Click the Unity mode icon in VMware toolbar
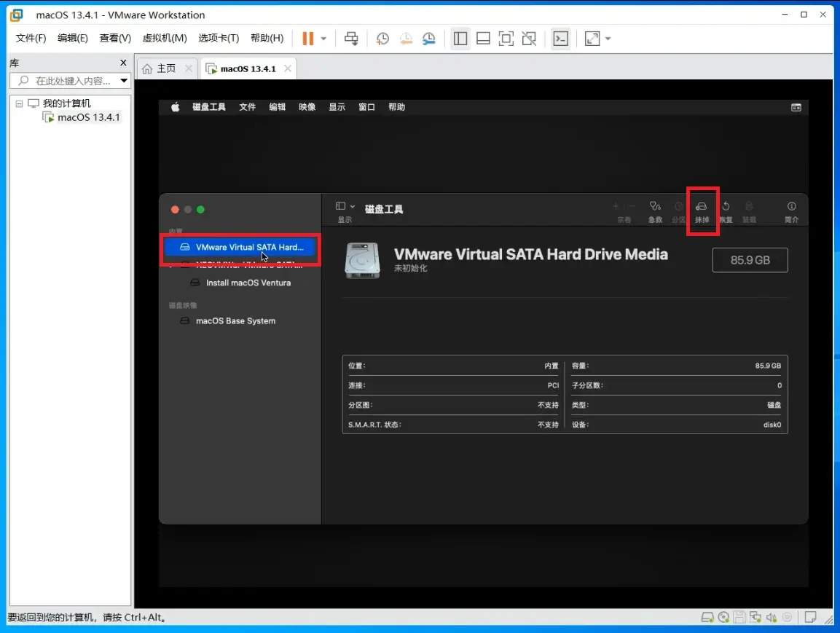Image resolution: width=840 pixels, height=633 pixels. [x=530, y=39]
